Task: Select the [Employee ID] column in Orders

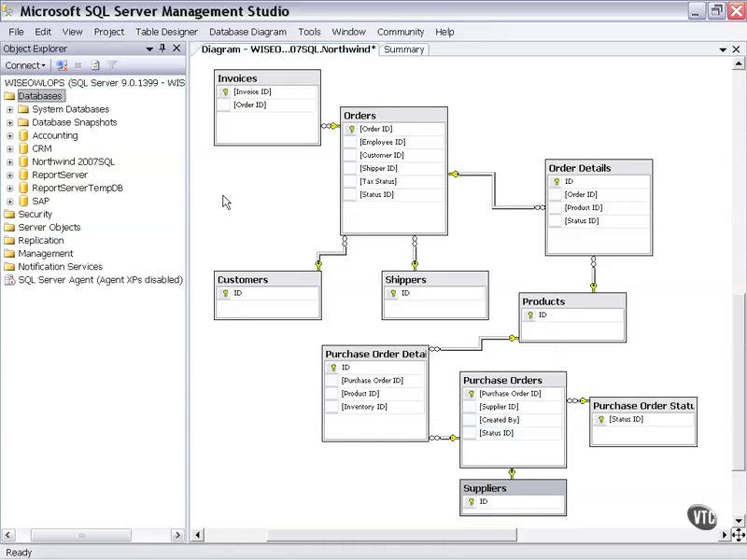Action: tap(394, 142)
